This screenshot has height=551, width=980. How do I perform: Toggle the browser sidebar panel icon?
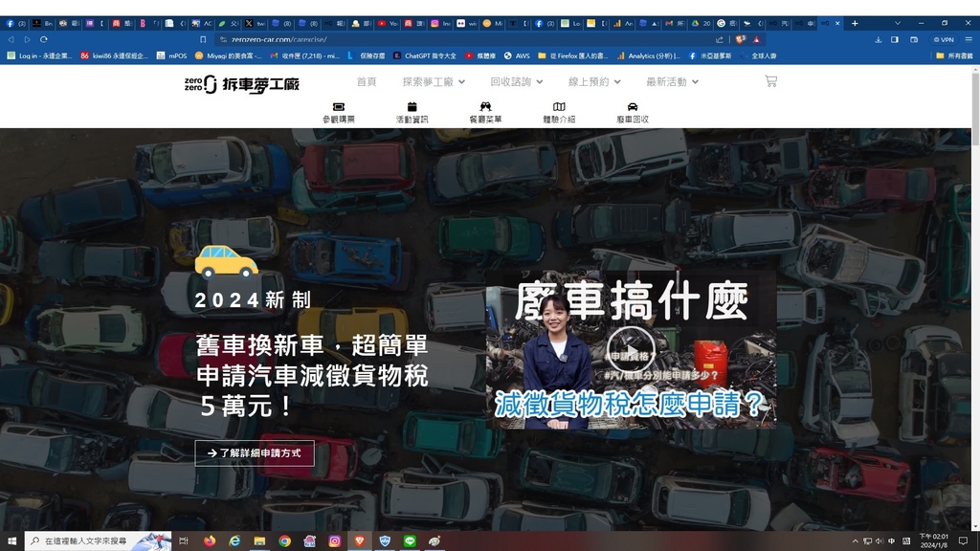(895, 39)
